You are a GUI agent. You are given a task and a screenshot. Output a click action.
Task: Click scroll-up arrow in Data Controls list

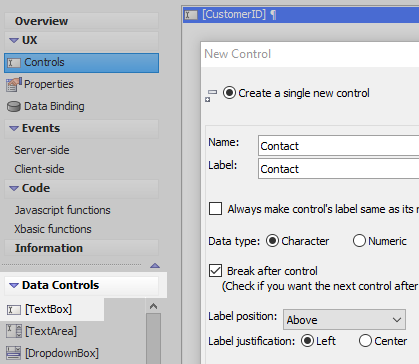coord(153,306)
